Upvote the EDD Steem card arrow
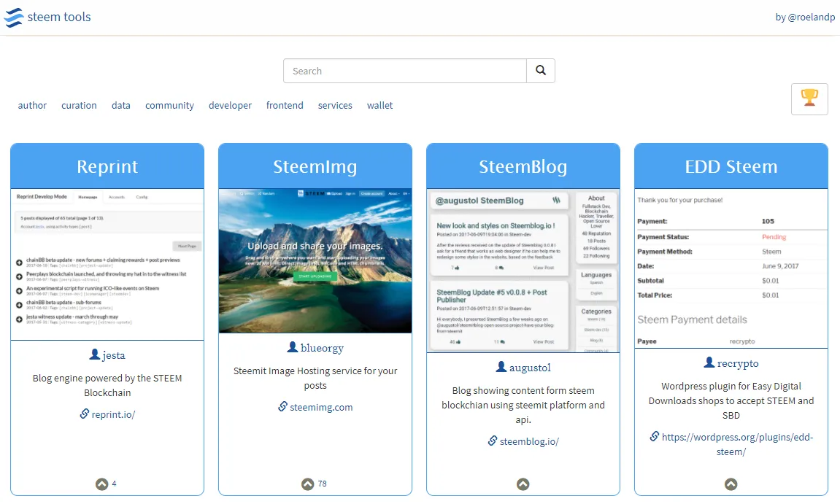 pos(731,484)
